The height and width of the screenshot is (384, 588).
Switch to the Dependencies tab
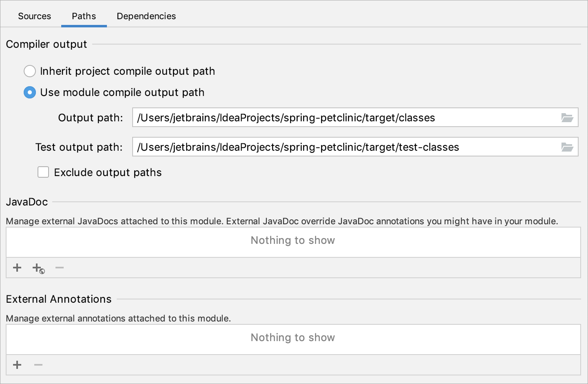coord(146,16)
